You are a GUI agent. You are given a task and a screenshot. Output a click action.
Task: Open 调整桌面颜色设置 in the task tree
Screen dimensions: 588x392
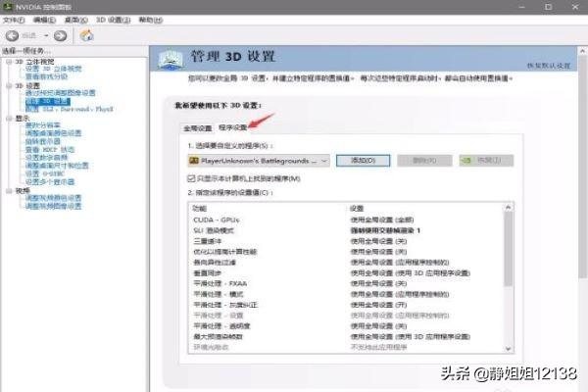tap(53, 133)
